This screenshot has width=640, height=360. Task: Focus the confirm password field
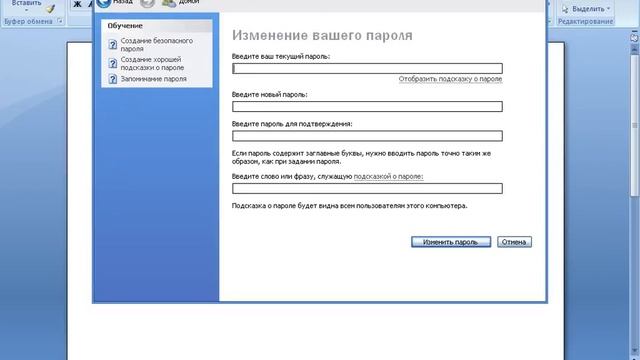[x=367, y=136]
